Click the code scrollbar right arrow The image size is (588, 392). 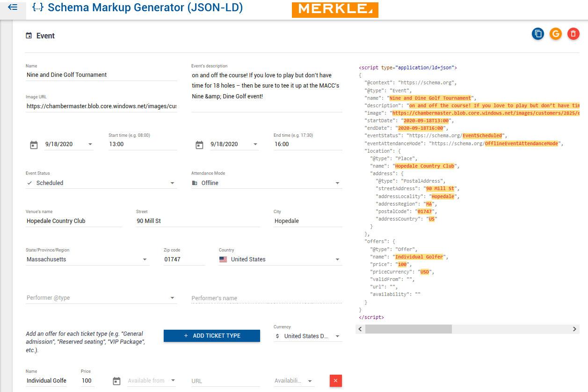pos(575,329)
